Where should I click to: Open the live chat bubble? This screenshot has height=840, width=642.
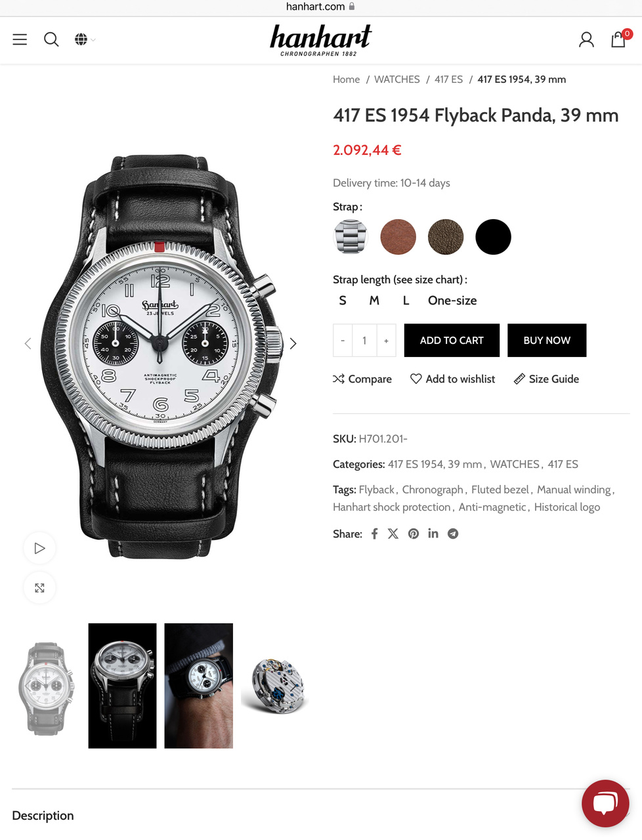605,803
